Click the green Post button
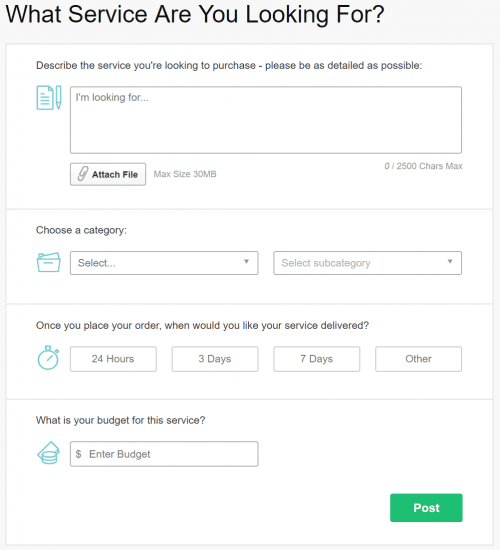 [426, 508]
